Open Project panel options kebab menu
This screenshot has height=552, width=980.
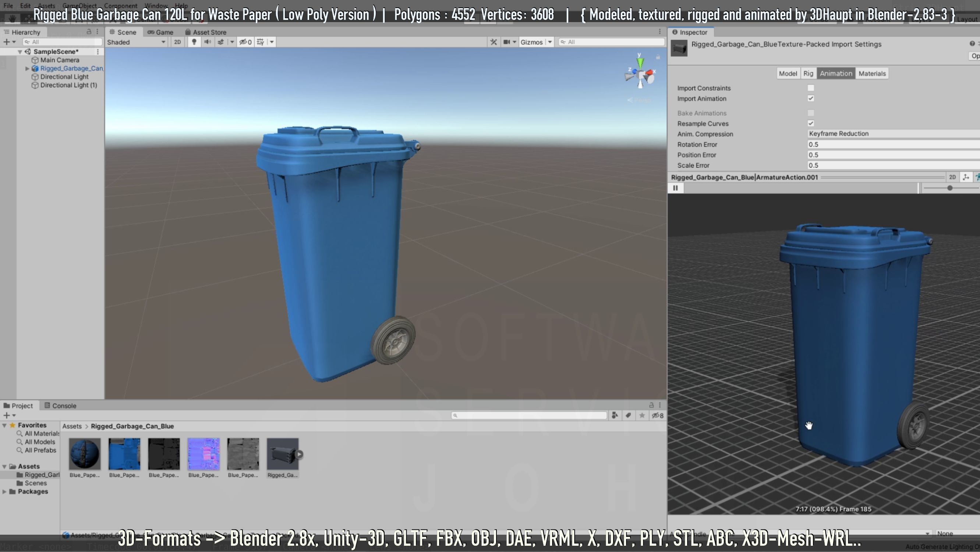660,405
